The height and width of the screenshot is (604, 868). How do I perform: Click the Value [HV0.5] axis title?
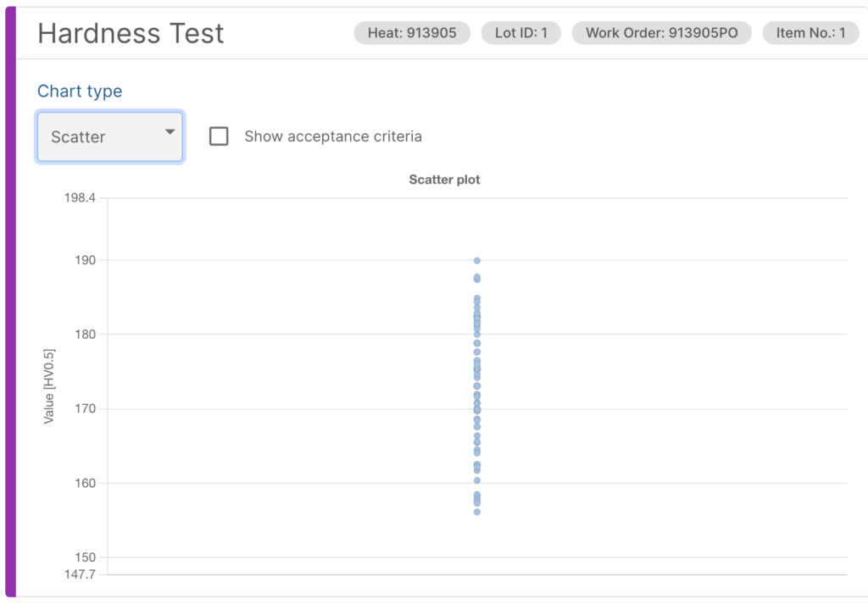[x=49, y=386]
